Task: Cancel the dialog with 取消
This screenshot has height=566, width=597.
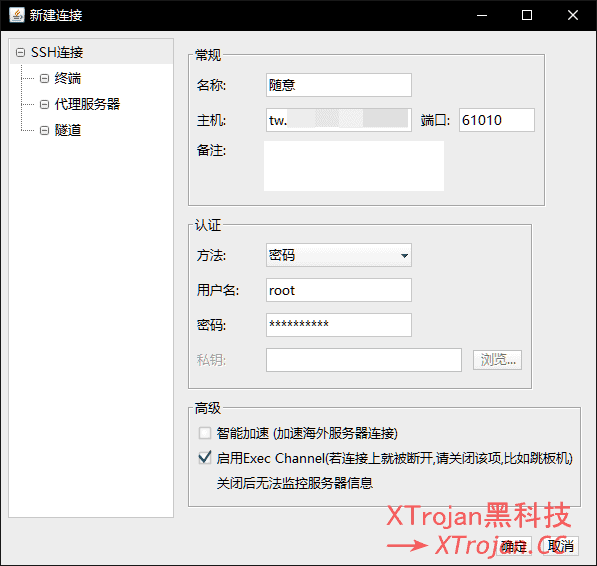Action: [561, 546]
